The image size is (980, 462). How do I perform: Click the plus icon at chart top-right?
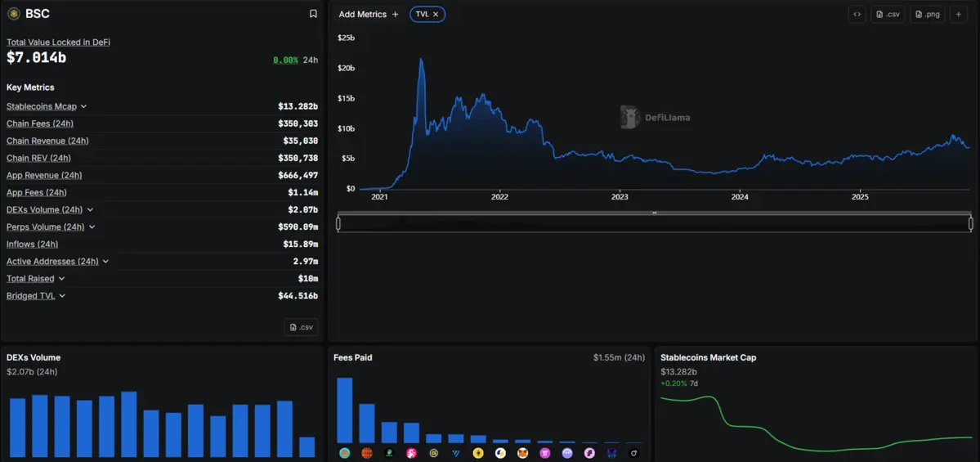coord(959,14)
